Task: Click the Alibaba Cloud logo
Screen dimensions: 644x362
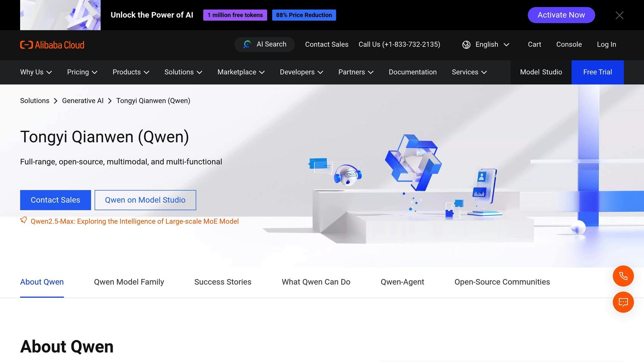Action: pyautogui.click(x=52, y=45)
